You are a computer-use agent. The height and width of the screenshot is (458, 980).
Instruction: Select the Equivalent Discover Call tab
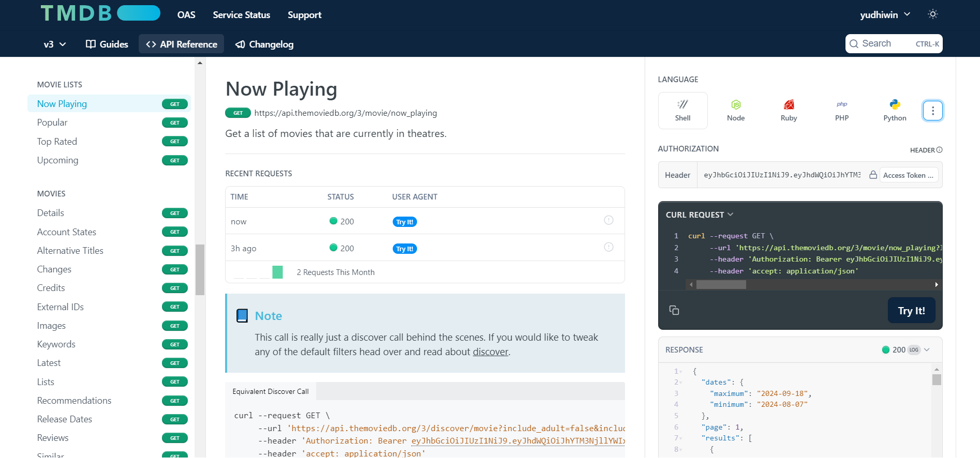(x=271, y=391)
